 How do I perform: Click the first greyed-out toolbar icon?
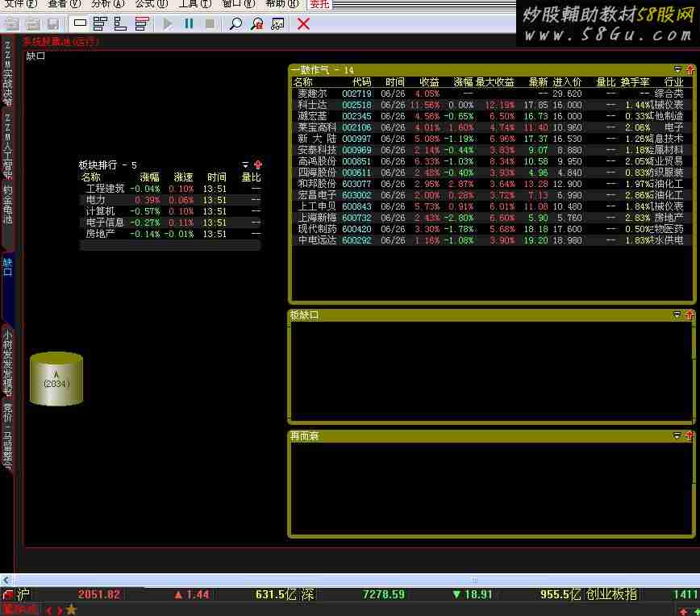click(x=11, y=23)
